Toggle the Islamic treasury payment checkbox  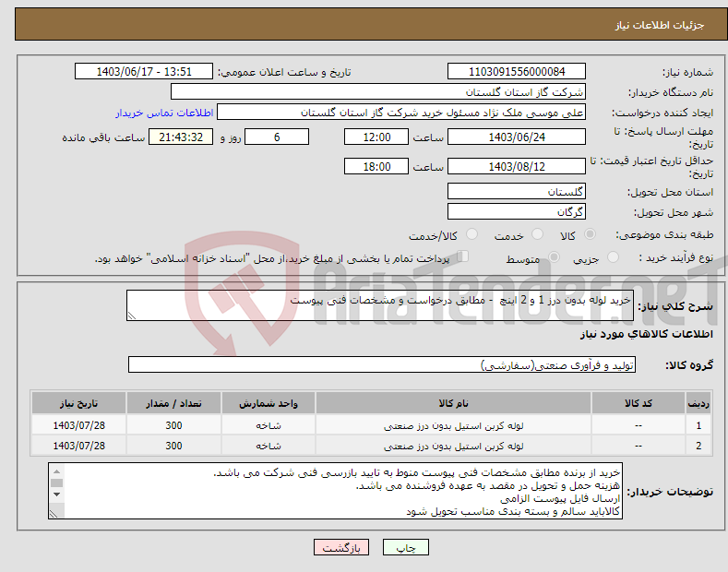pyautogui.click(x=463, y=256)
